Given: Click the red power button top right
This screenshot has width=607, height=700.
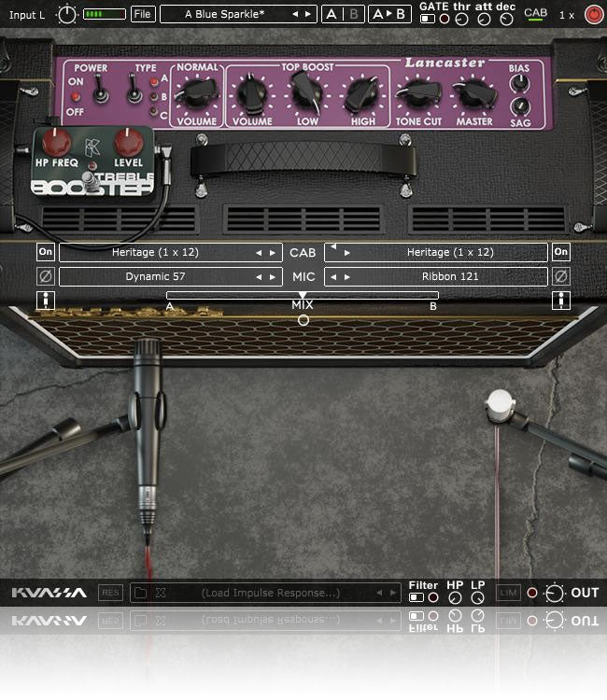Looking at the screenshot, I should click(x=594, y=15).
